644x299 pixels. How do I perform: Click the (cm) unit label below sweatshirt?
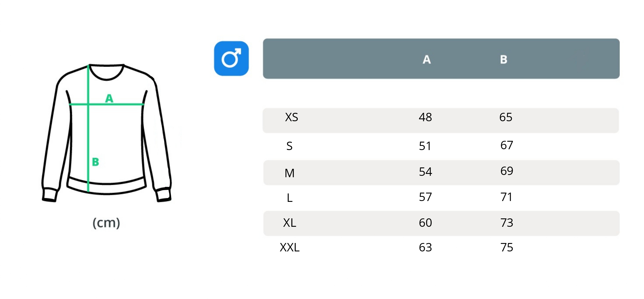pos(106,223)
